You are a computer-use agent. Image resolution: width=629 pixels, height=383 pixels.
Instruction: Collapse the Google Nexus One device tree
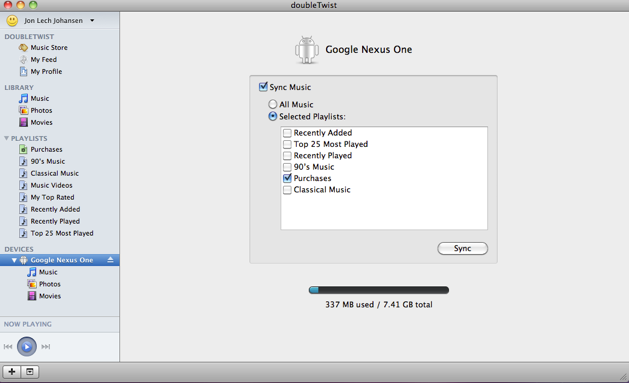pos(14,260)
